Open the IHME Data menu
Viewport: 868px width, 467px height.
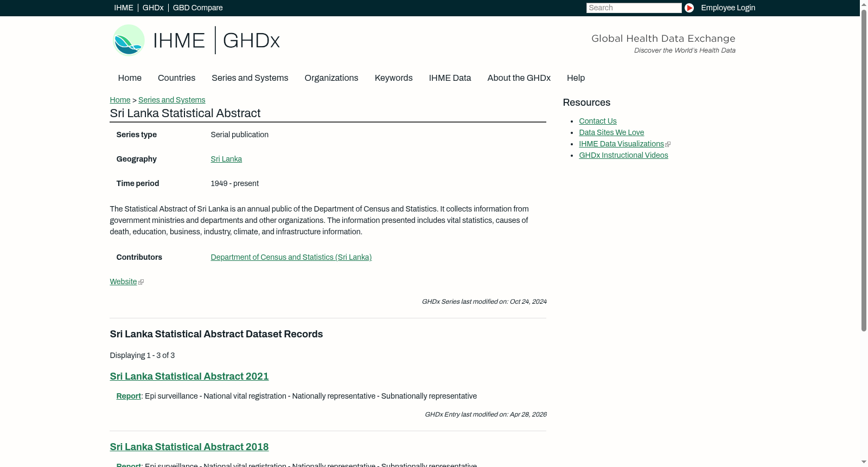point(450,78)
